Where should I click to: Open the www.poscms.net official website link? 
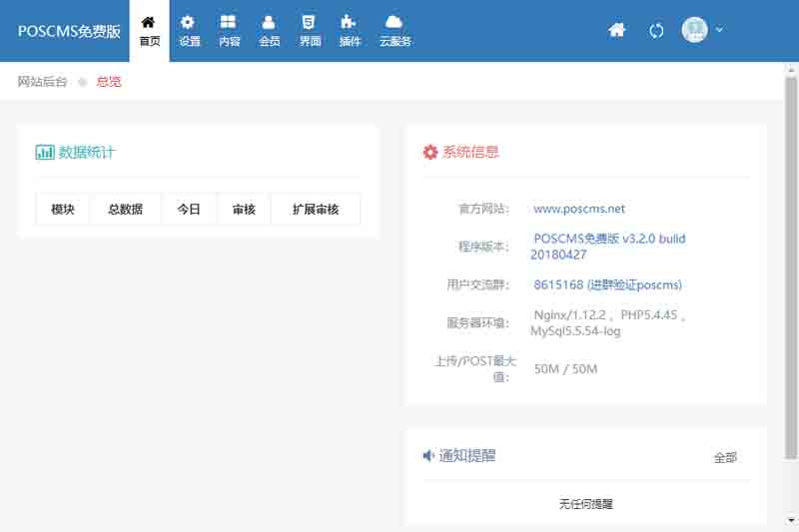tap(579, 209)
